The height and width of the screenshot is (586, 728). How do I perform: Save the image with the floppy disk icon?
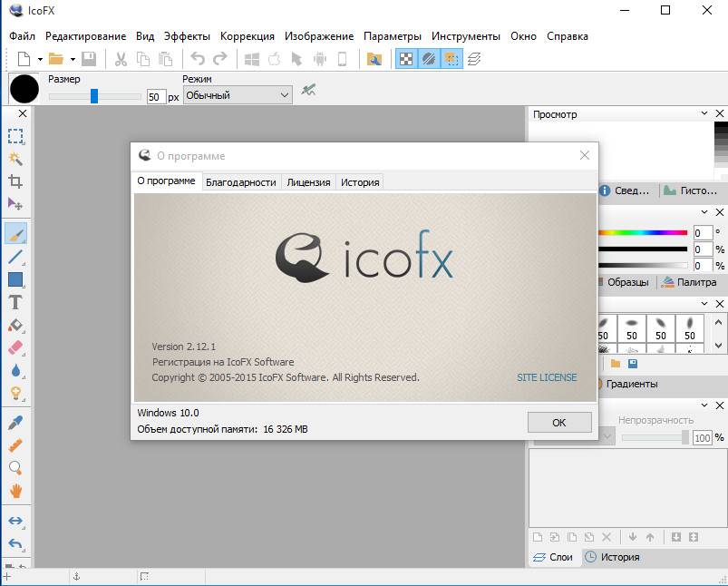(x=89, y=59)
